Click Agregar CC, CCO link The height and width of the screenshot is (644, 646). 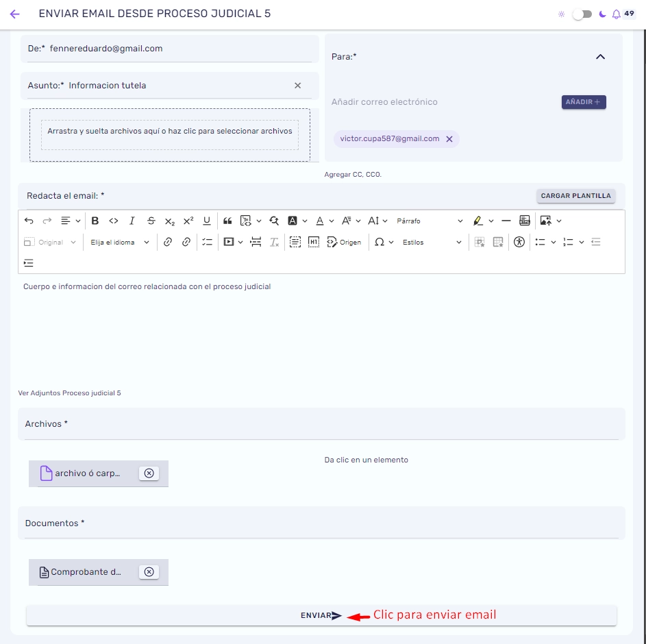point(353,174)
